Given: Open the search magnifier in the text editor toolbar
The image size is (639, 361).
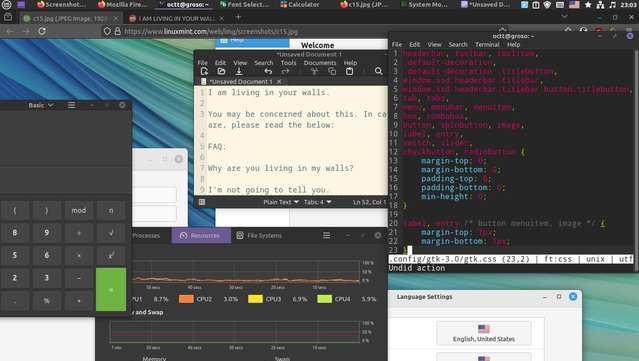Looking at the screenshot, I should pyautogui.click(x=379, y=71).
